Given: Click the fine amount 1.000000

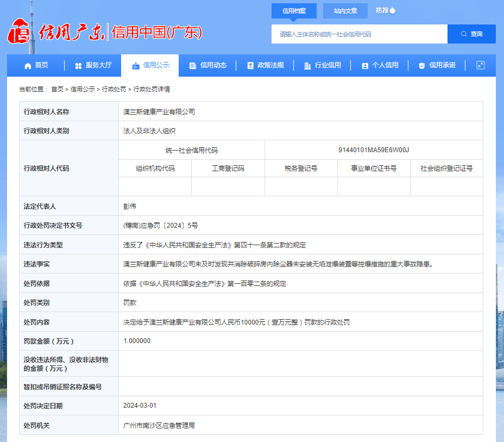Looking at the screenshot, I should coord(137,341).
